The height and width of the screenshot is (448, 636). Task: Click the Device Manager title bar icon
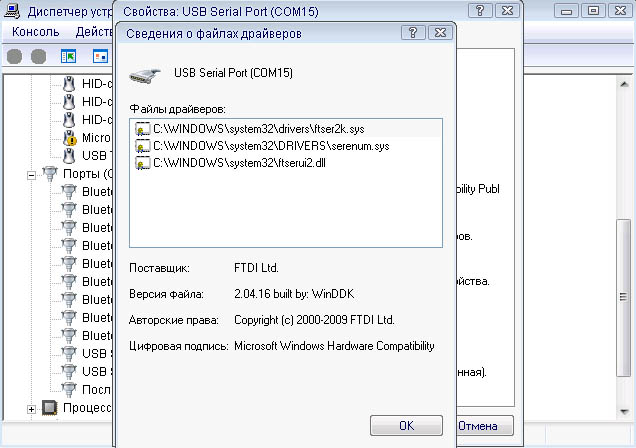tap(13, 11)
